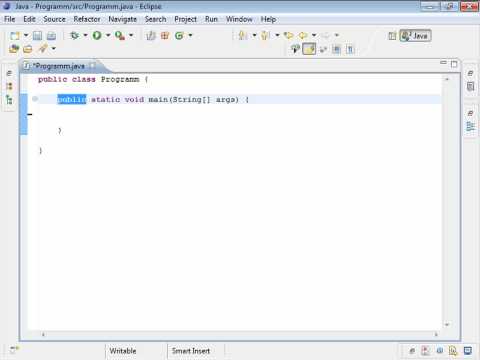The image size is (480, 360).
Task: Open the Run menu
Action: click(x=211, y=19)
